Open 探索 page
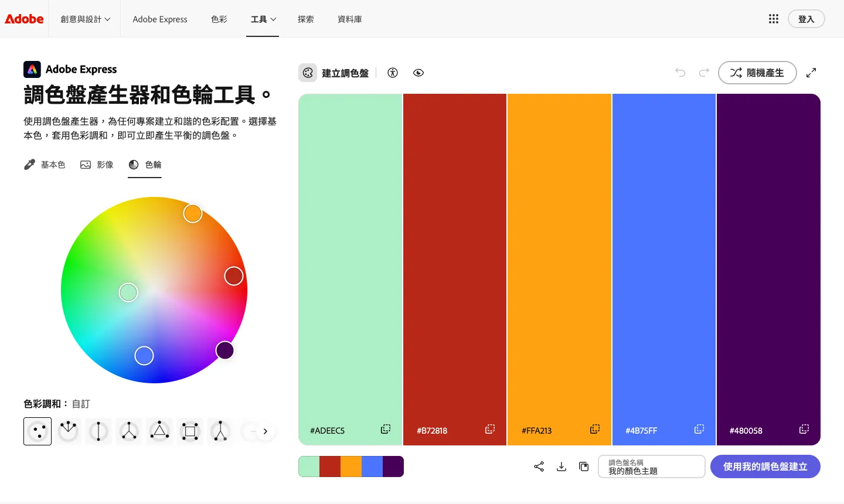844x504 pixels. [306, 19]
